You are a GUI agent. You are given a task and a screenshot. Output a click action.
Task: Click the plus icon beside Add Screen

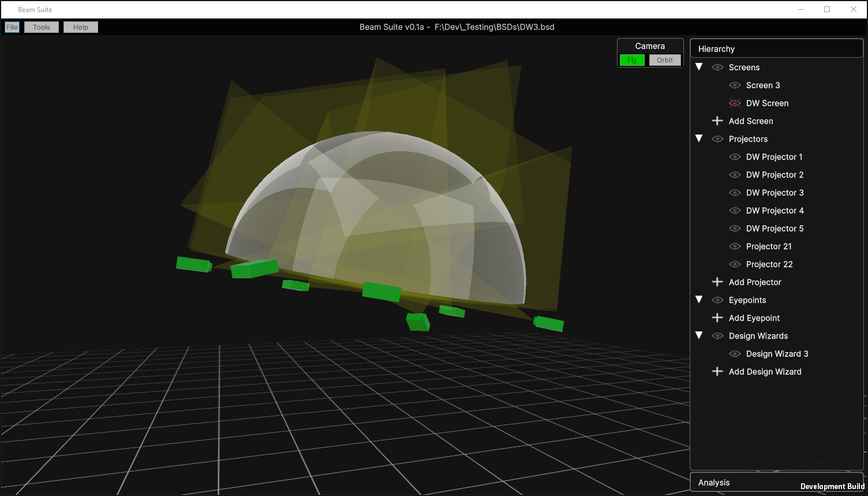717,121
